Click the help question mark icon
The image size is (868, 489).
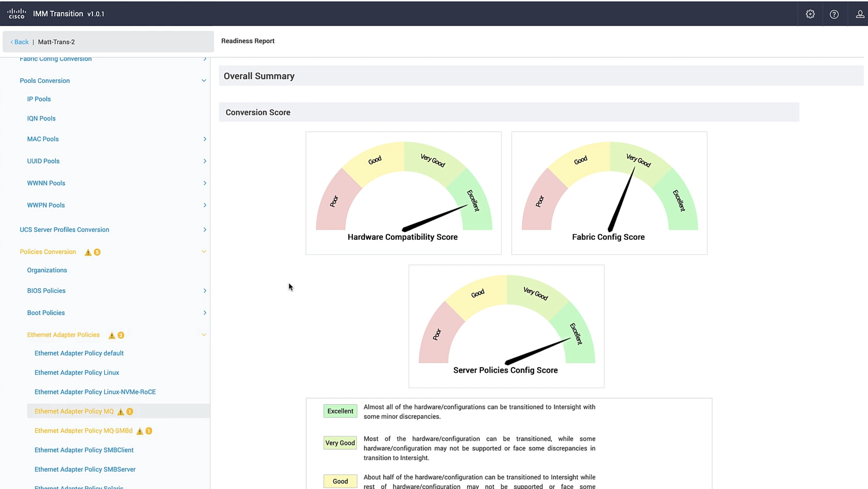point(834,14)
